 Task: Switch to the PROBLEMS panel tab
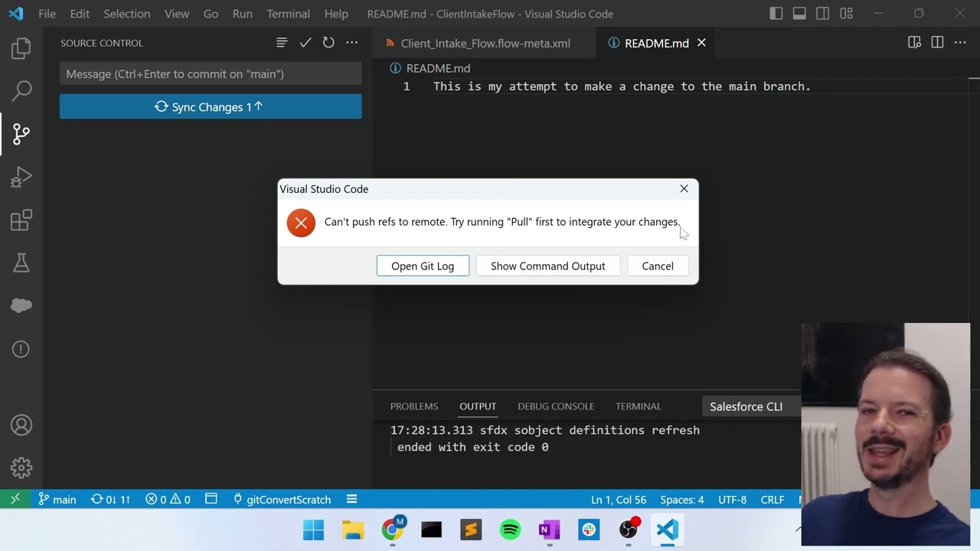point(414,406)
